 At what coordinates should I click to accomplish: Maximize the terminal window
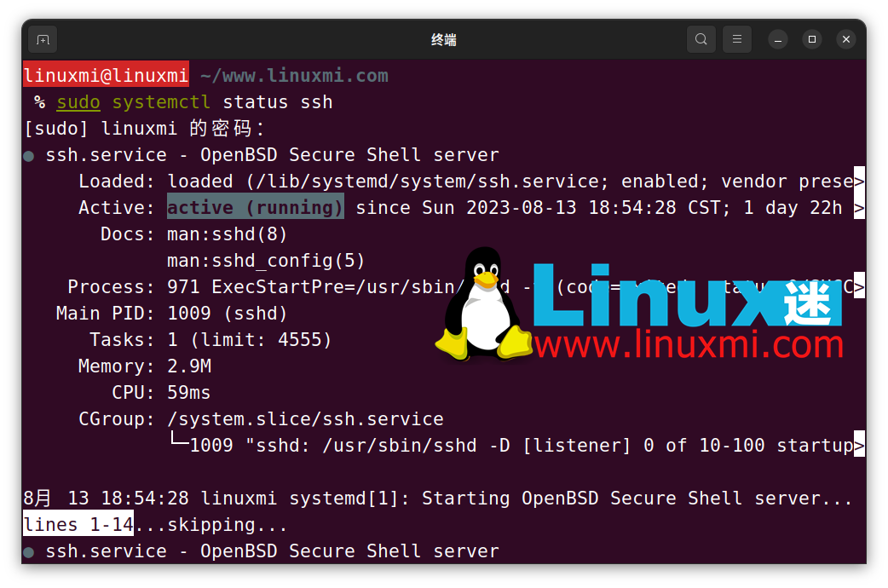pyautogui.click(x=812, y=40)
